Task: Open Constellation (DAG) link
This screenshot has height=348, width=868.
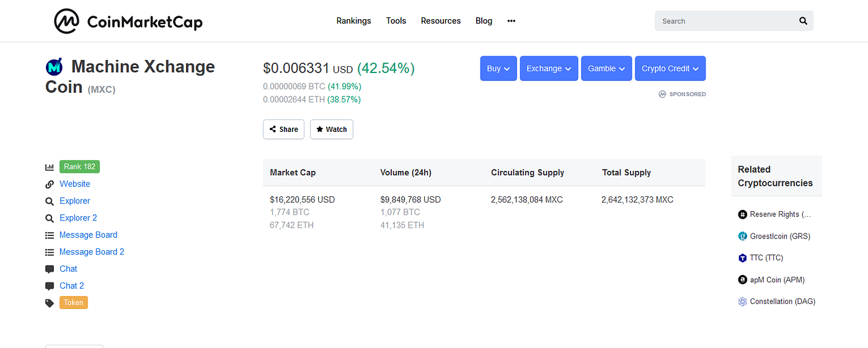Action: coord(782,302)
